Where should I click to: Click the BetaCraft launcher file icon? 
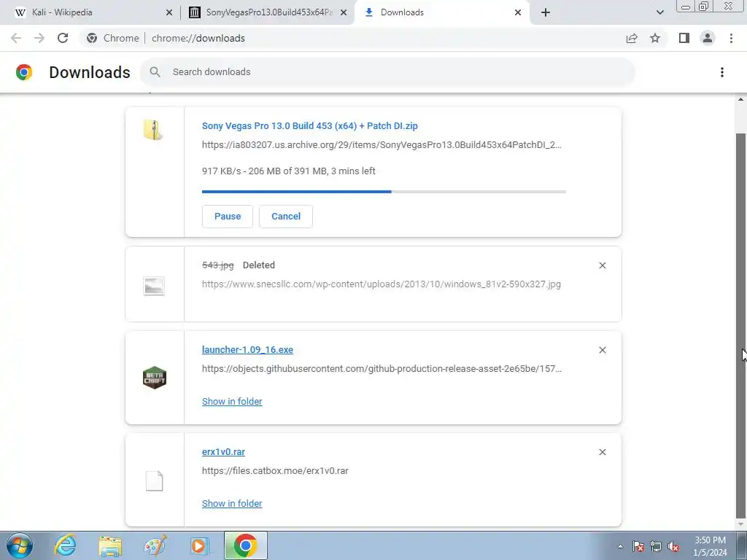point(155,378)
